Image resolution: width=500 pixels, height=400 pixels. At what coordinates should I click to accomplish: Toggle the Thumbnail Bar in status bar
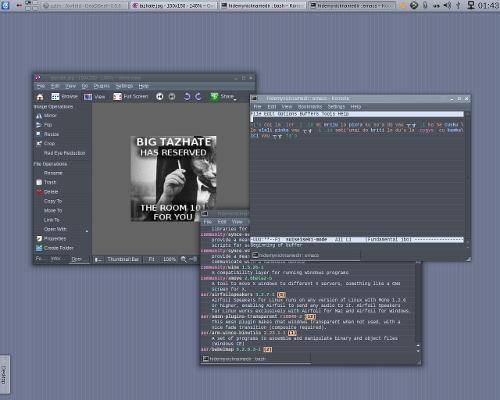123,259
